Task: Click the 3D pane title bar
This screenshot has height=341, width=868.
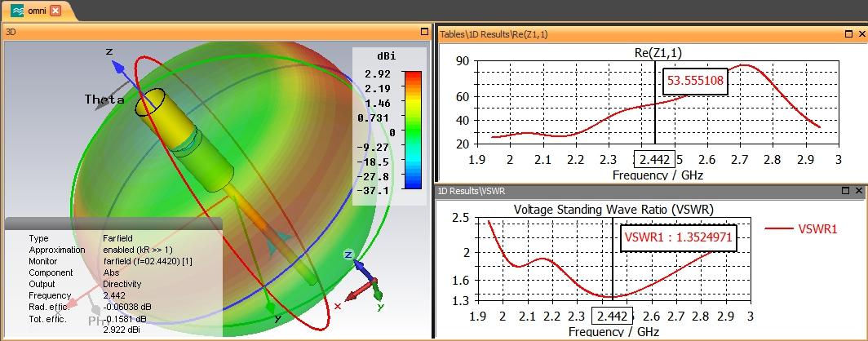Action: coord(217,32)
